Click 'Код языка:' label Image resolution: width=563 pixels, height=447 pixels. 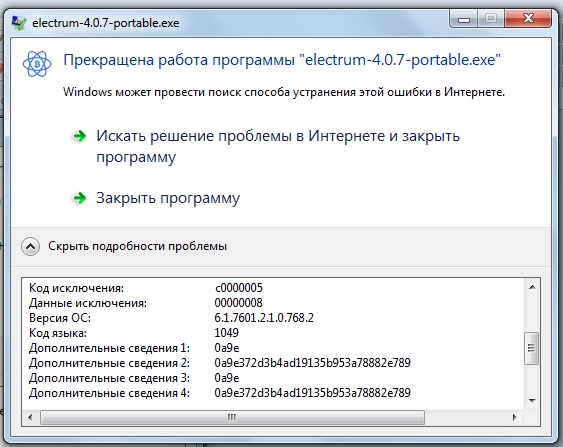pos(58,333)
